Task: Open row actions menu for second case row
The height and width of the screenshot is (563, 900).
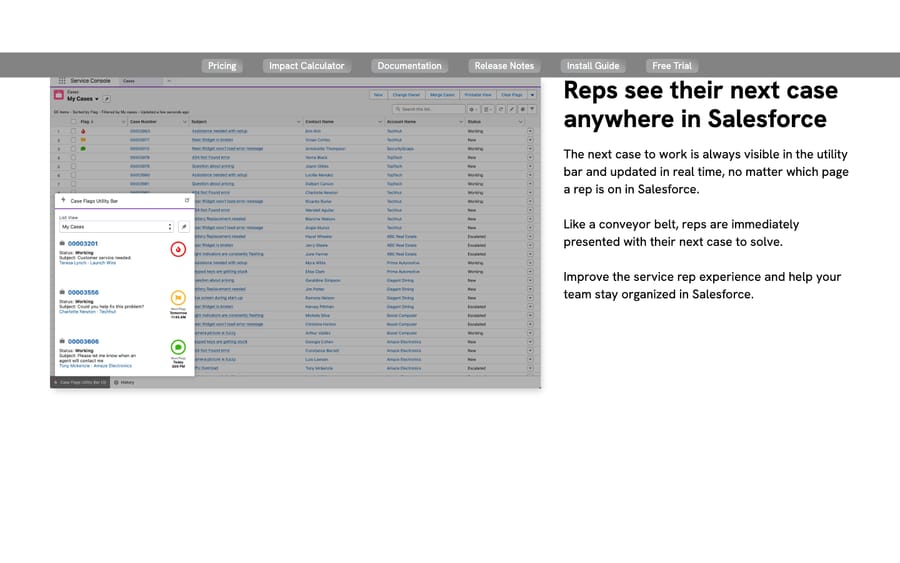Action: 530,139
